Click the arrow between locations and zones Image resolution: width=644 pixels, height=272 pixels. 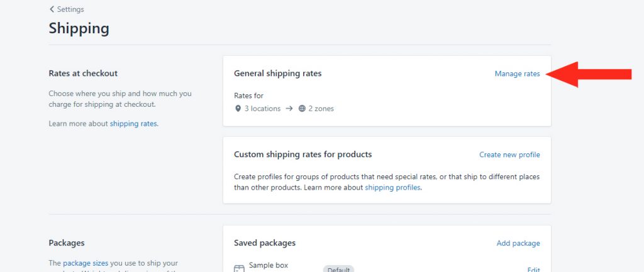(289, 109)
